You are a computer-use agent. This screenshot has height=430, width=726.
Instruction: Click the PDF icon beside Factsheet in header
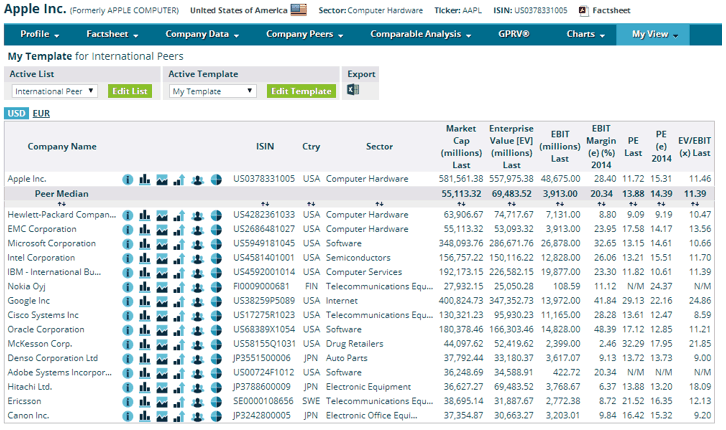tap(583, 10)
